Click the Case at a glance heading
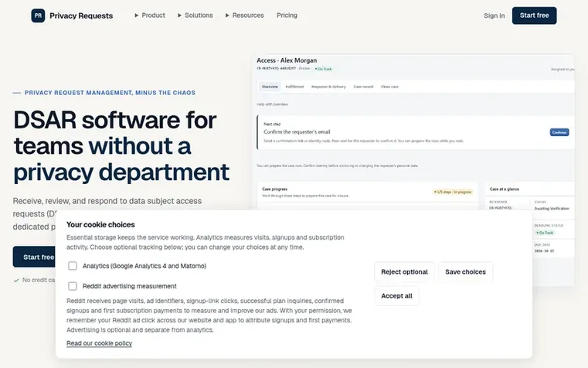 (505, 189)
